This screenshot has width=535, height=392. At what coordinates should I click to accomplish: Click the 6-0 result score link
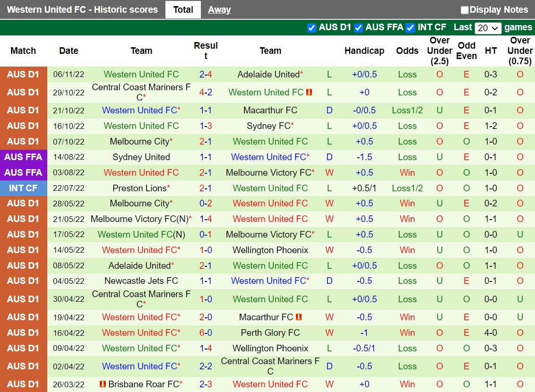coord(206,332)
